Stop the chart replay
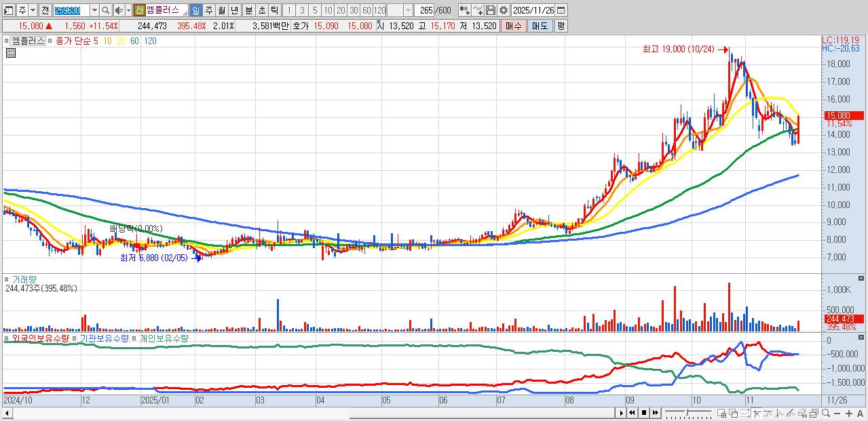This screenshot has height=421, width=868. 644,413
